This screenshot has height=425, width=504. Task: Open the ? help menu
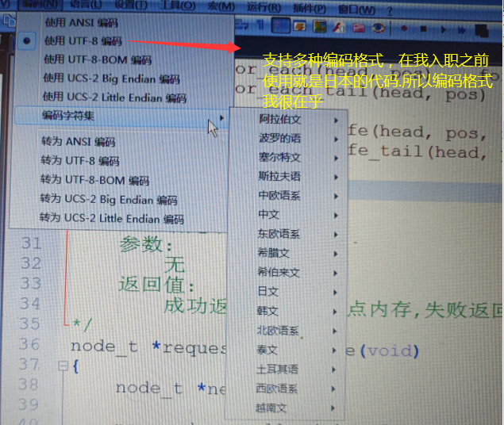click(390, 12)
